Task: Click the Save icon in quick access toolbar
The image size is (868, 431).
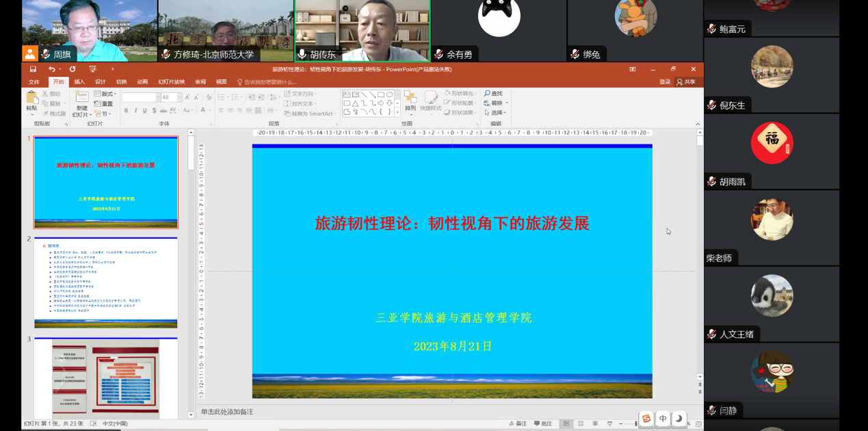Action: click(33, 69)
